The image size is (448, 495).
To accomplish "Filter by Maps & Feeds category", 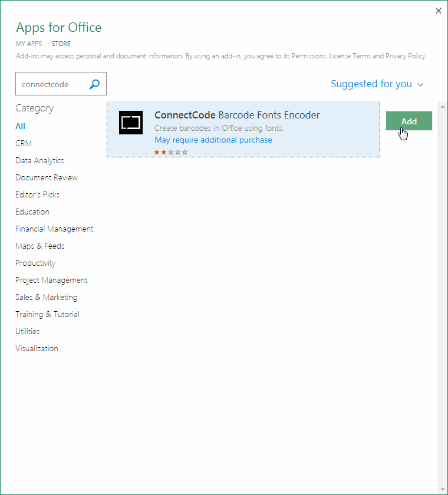I will click(x=39, y=246).
